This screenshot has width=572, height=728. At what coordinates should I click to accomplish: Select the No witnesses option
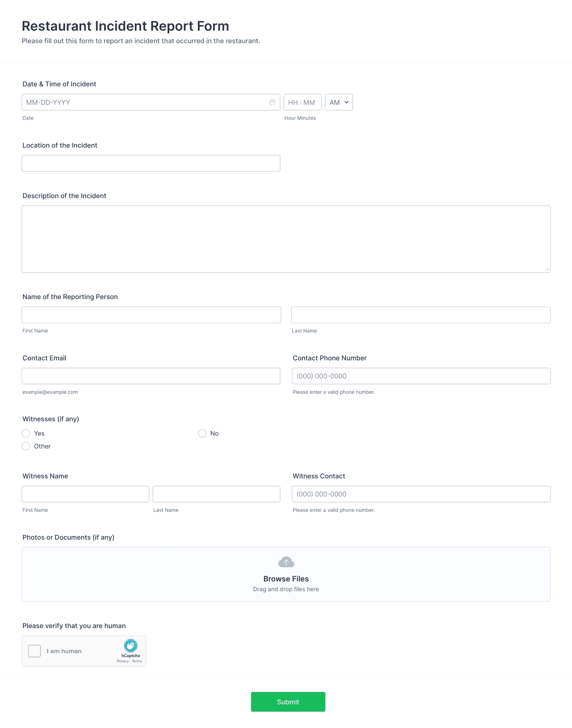(202, 433)
